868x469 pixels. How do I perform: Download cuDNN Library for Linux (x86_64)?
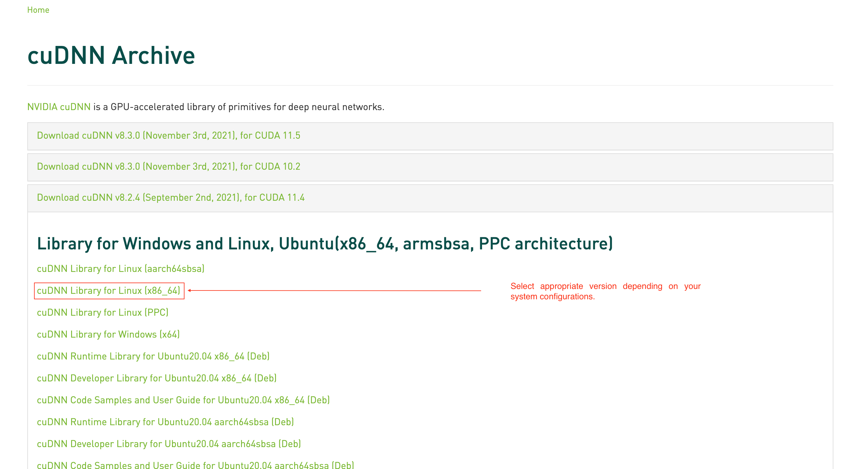108,291
